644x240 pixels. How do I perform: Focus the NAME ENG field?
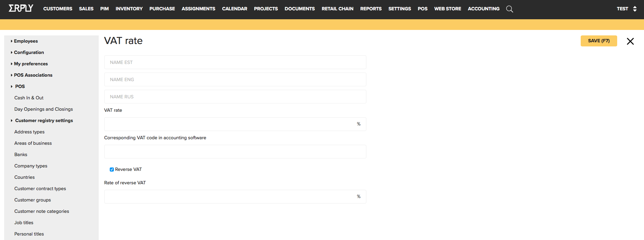coord(235,79)
